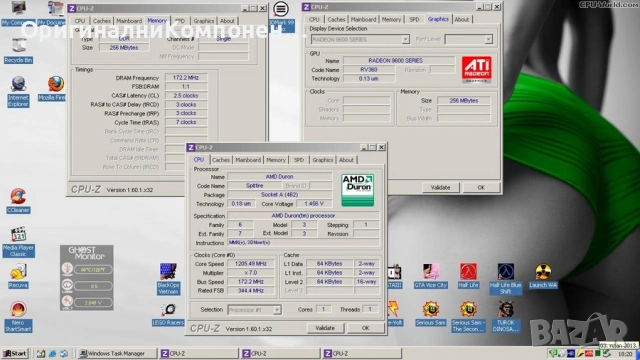
Task: Click OK in the Graphics CPU-Z window
Action: click(481, 188)
